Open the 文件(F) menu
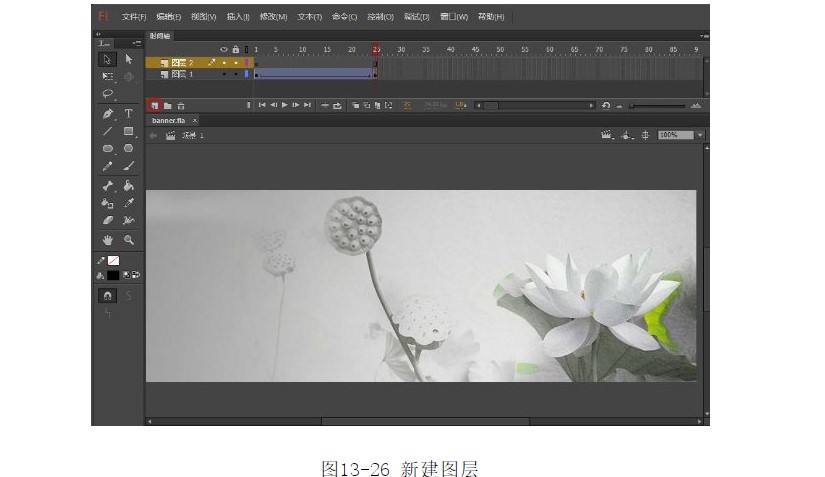This screenshot has height=477, width=825. click(133, 17)
